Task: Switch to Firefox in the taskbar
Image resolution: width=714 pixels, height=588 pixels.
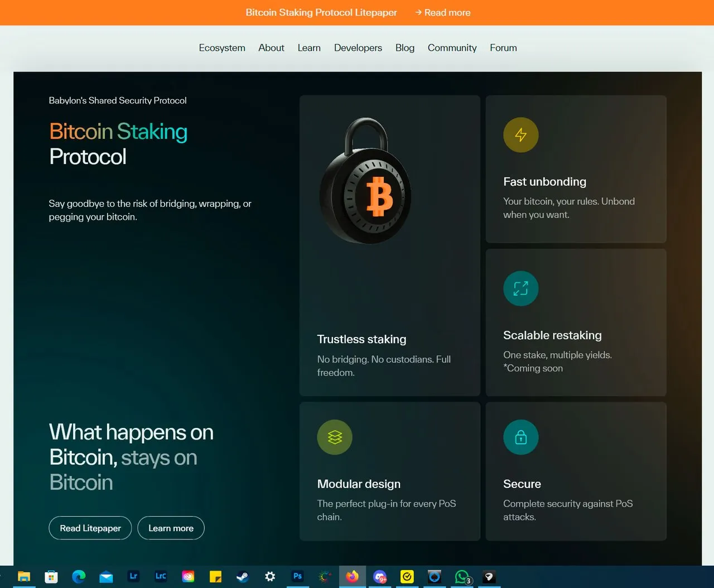Action: pyautogui.click(x=353, y=577)
